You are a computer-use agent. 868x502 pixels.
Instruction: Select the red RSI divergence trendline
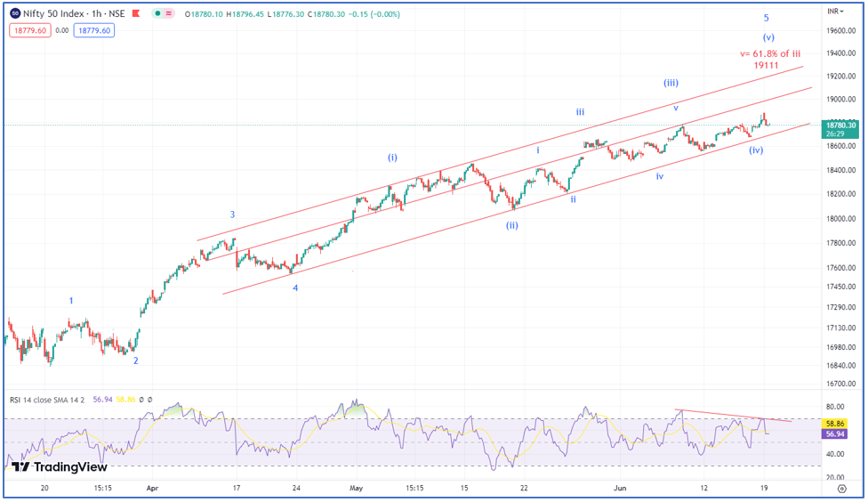pos(733,416)
